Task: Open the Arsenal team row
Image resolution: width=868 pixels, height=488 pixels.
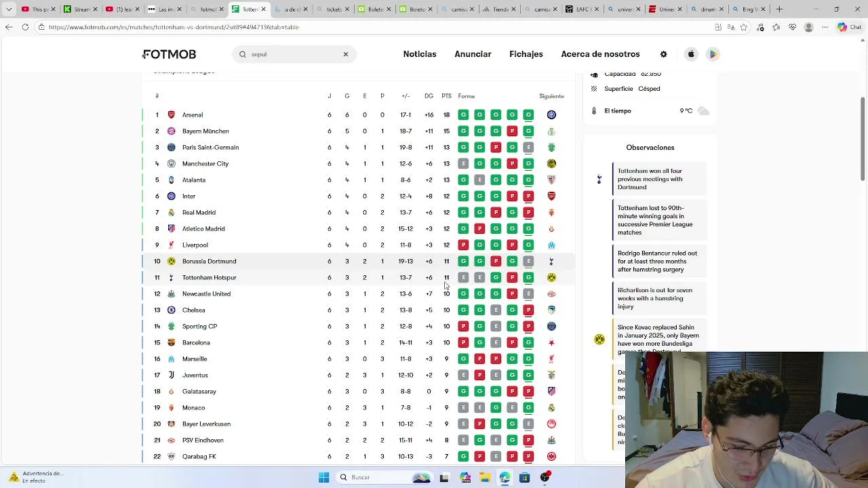Action: pos(358,115)
